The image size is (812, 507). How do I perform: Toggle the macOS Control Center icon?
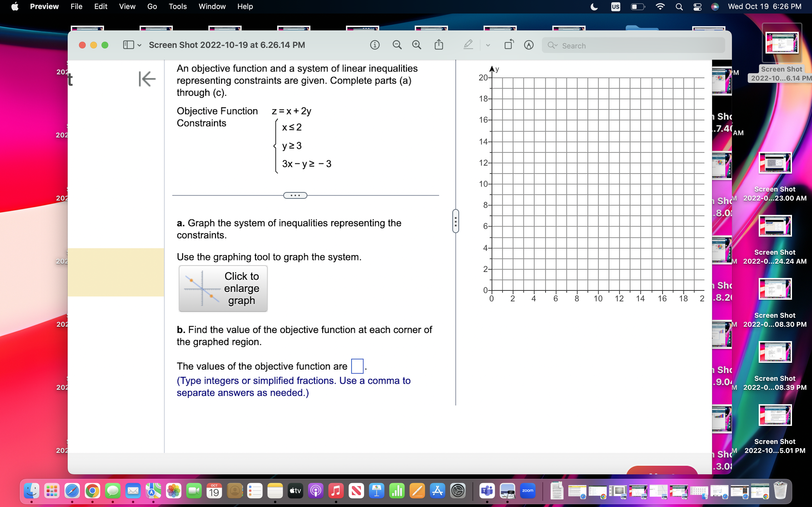(x=697, y=7)
